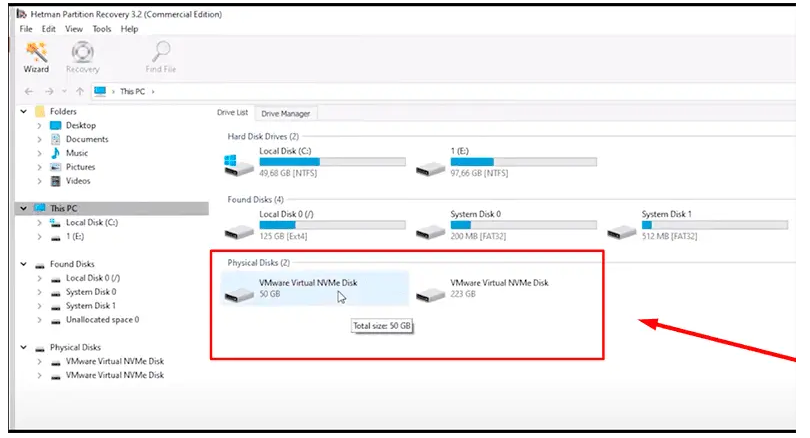
Task: Click System Disk 1 FAT32 drive icon
Action: point(621,232)
